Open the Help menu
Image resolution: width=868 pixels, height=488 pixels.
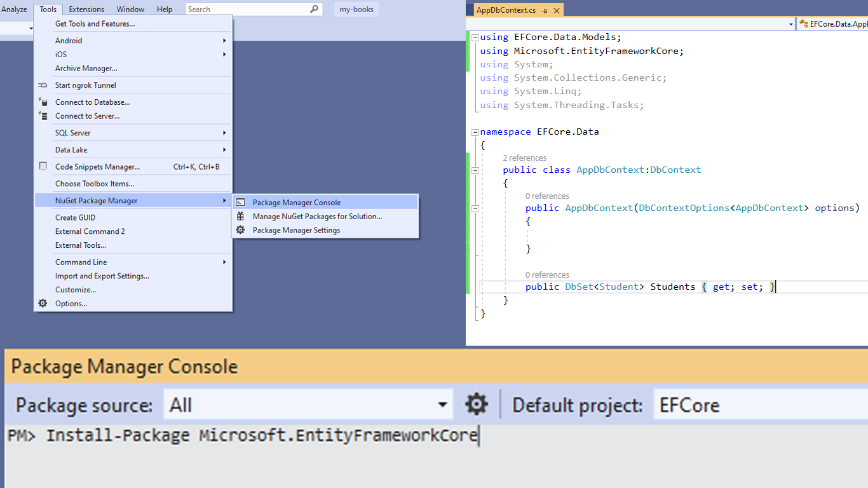pos(165,9)
